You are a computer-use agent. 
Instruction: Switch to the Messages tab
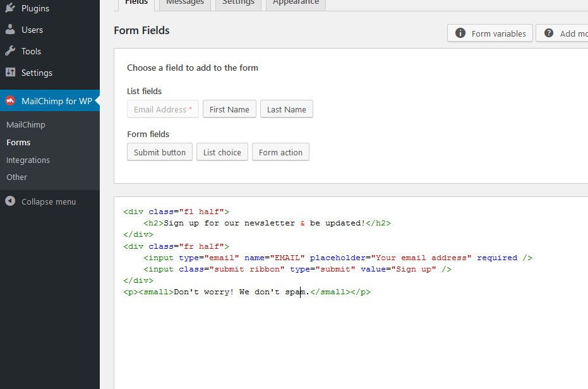pos(185,3)
